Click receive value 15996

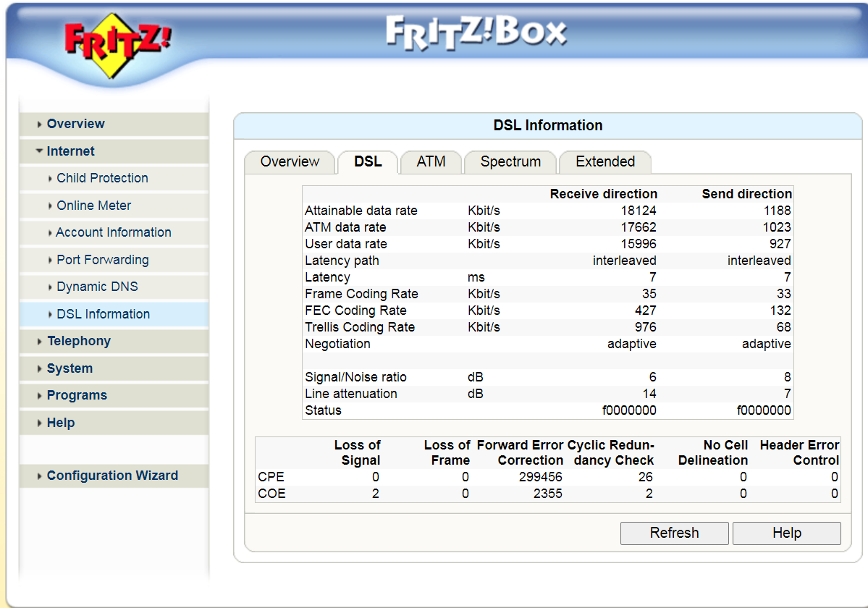[x=639, y=244]
